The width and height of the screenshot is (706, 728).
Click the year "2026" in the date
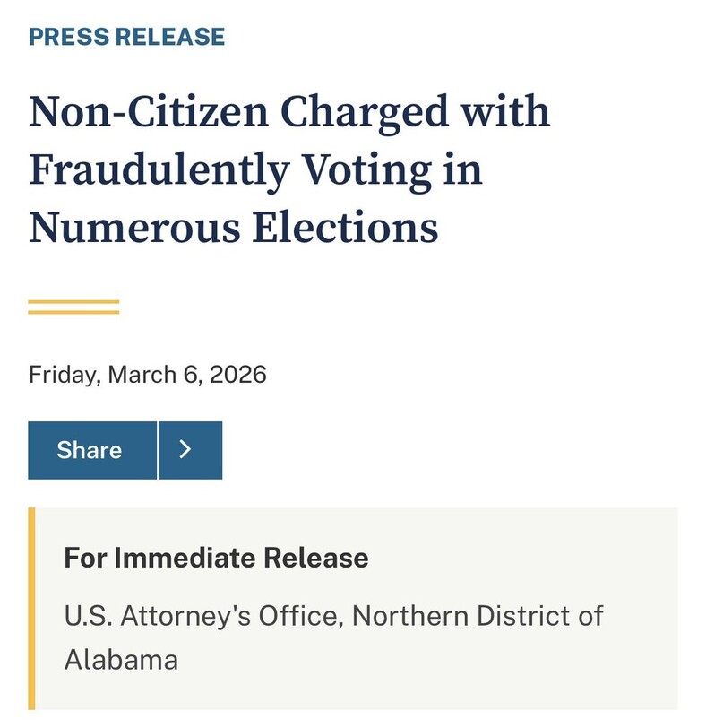tap(238, 374)
